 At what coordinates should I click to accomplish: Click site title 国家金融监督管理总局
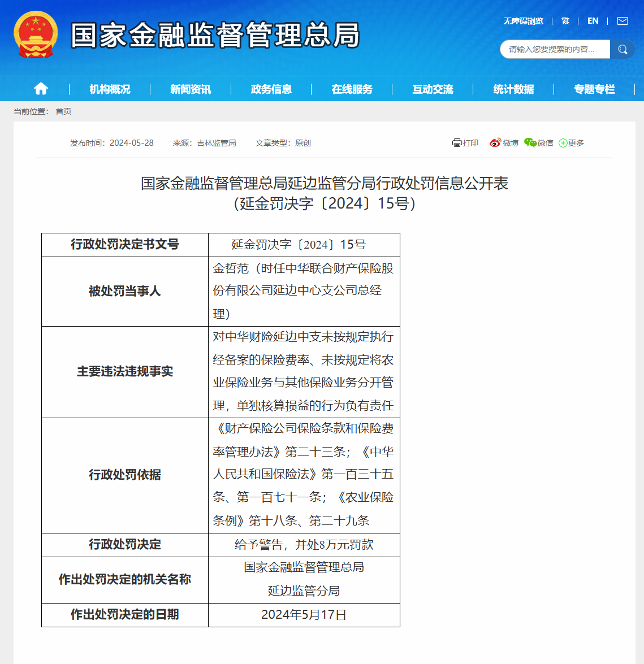tap(215, 35)
